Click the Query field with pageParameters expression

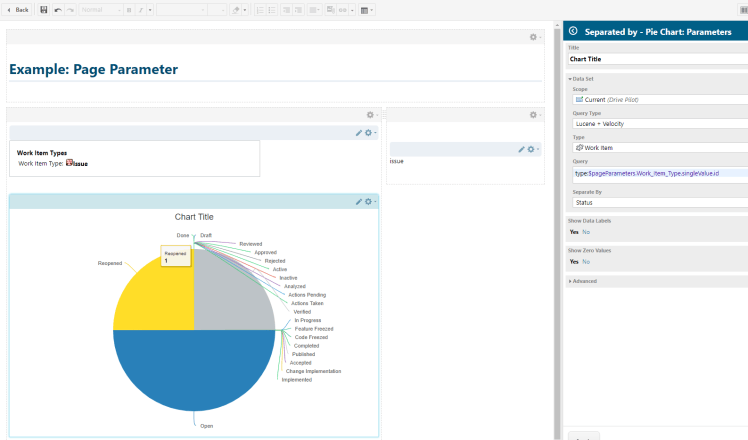660,173
